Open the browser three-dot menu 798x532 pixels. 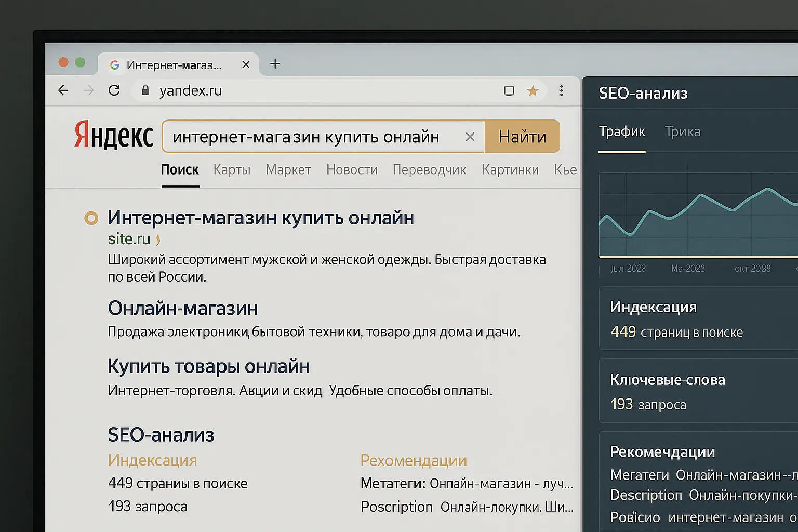(x=561, y=91)
